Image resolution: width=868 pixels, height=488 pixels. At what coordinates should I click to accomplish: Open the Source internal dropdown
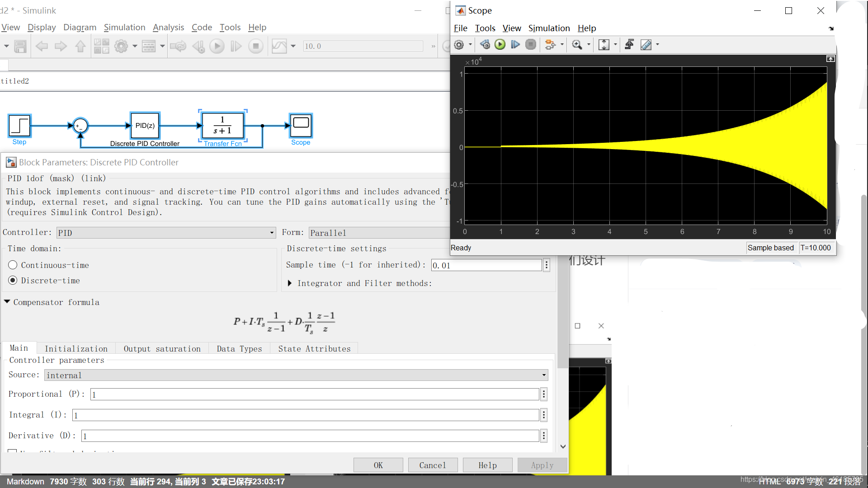[x=297, y=375]
